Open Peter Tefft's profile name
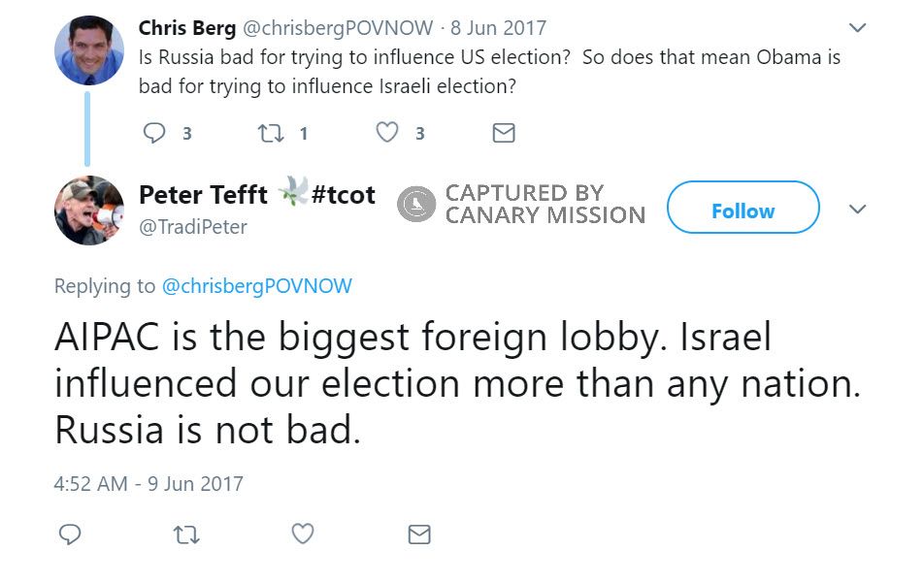The width and height of the screenshot is (924, 583). tap(203, 195)
